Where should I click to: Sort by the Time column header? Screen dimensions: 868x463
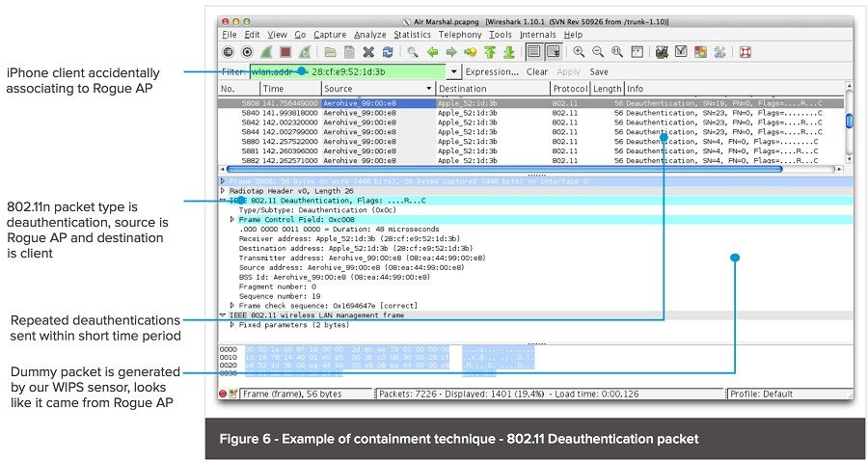click(x=291, y=89)
